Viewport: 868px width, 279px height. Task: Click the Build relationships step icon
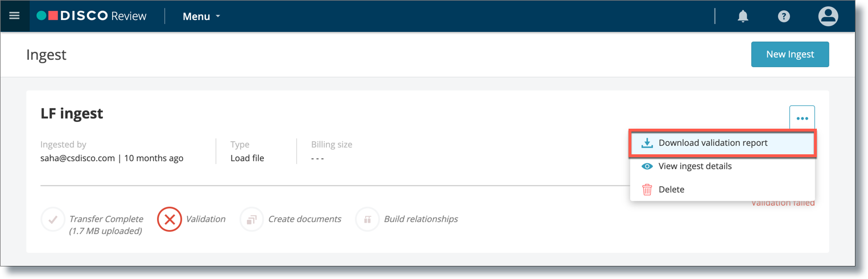click(x=367, y=219)
